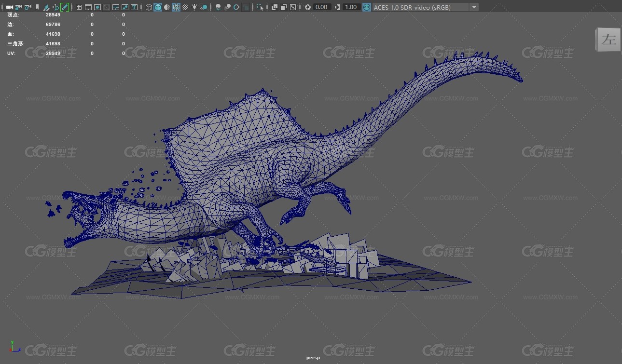
Task: Click the Select Camera icon
Action: [x=9, y=7]
